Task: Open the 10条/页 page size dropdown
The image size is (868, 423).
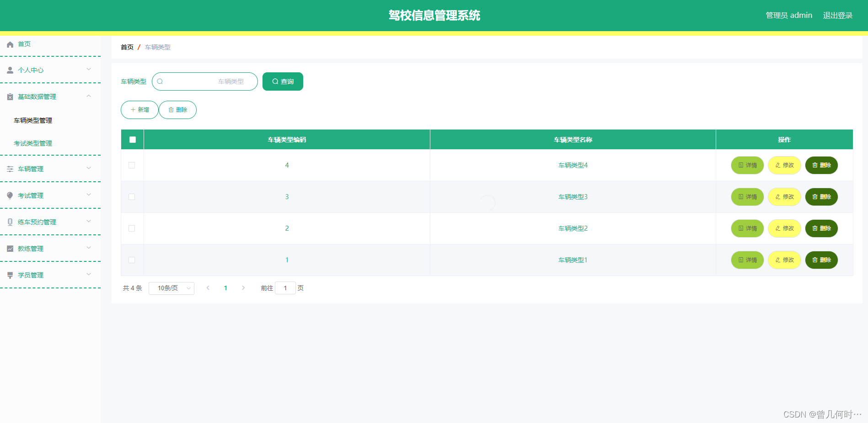Action: (171, 288)
